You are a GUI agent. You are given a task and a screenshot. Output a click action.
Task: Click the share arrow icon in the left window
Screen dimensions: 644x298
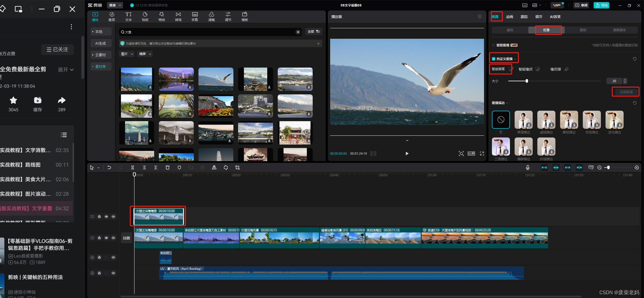coord(62,100)
